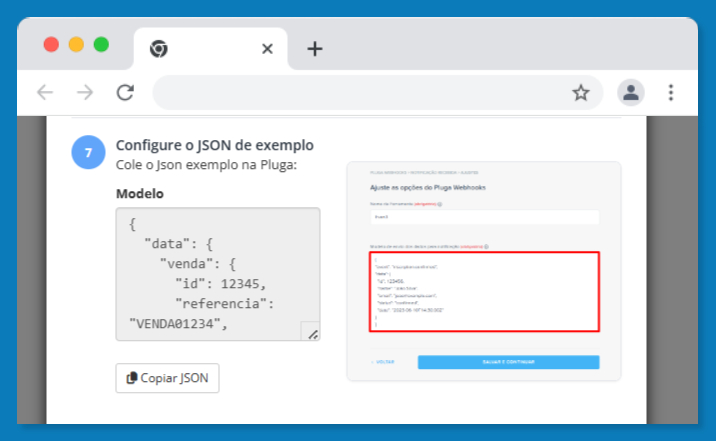716x441 pixels.
Task: Click the Voltar link in the preview image
Action: coord(383,362)
